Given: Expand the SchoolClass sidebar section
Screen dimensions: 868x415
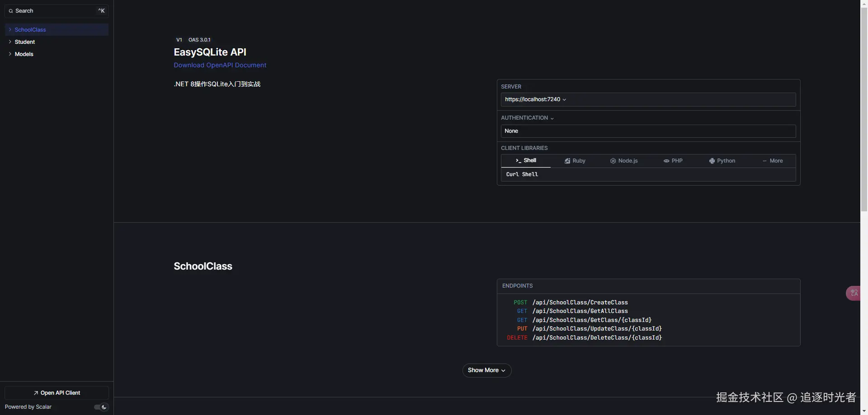Looking at the screenshot, I should point(10,30).
